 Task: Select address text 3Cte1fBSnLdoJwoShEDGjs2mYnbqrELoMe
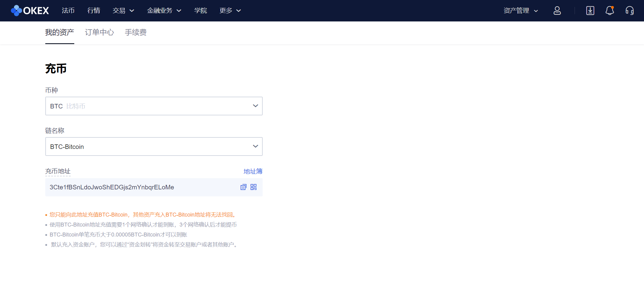point(112,187)
